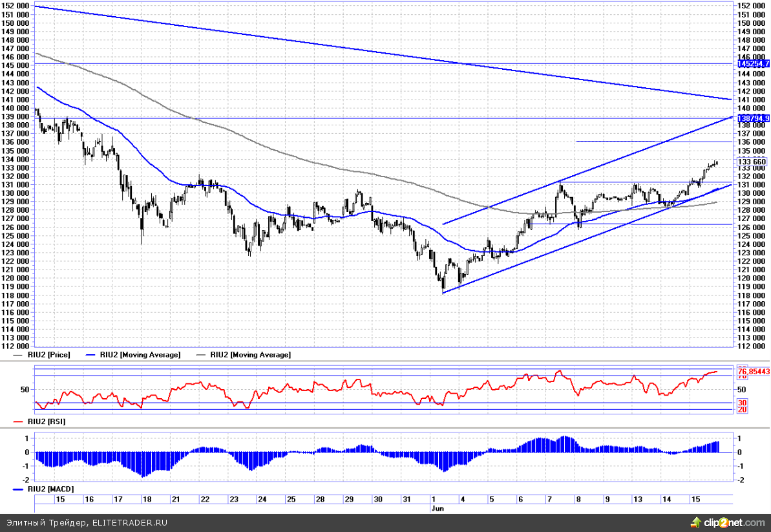The width and height of the screenshot is (771, 532).
Task: Select the RIU2 [RSI] legend label
Action: click(x=47, y=421)
